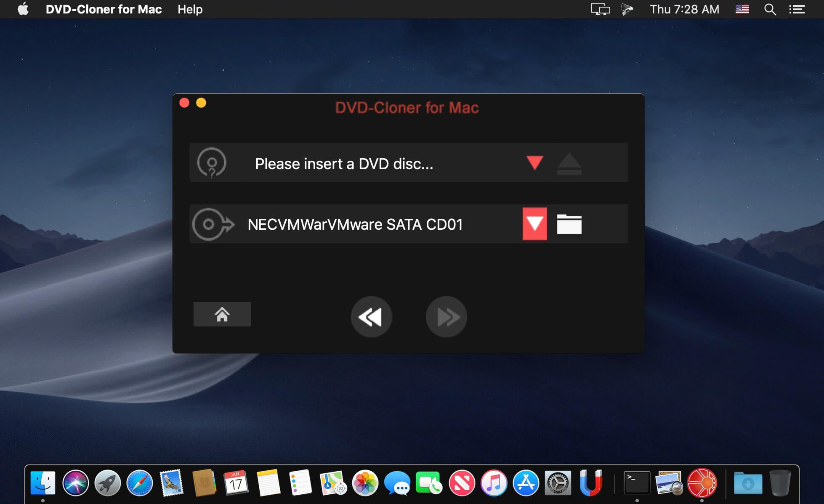Screen dimensions: 824x504
Task: Expand the source DVD dropdown arrow
Action: [x=534, y=163]
